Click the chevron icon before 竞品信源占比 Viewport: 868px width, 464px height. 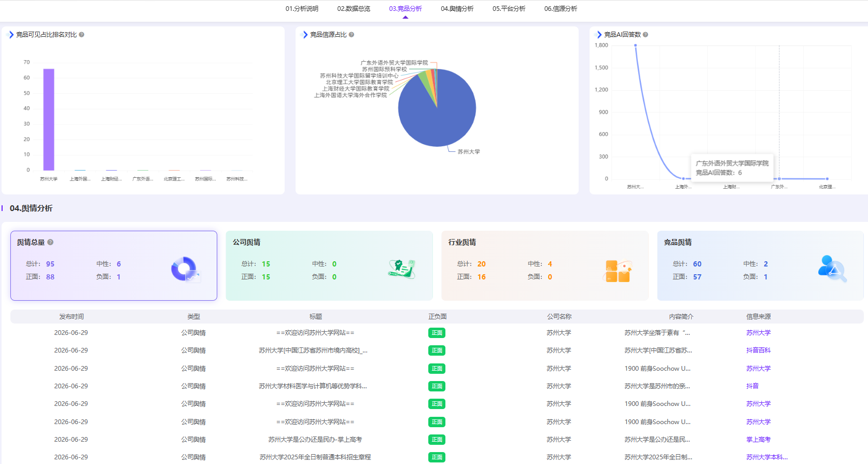coord(305,35)
